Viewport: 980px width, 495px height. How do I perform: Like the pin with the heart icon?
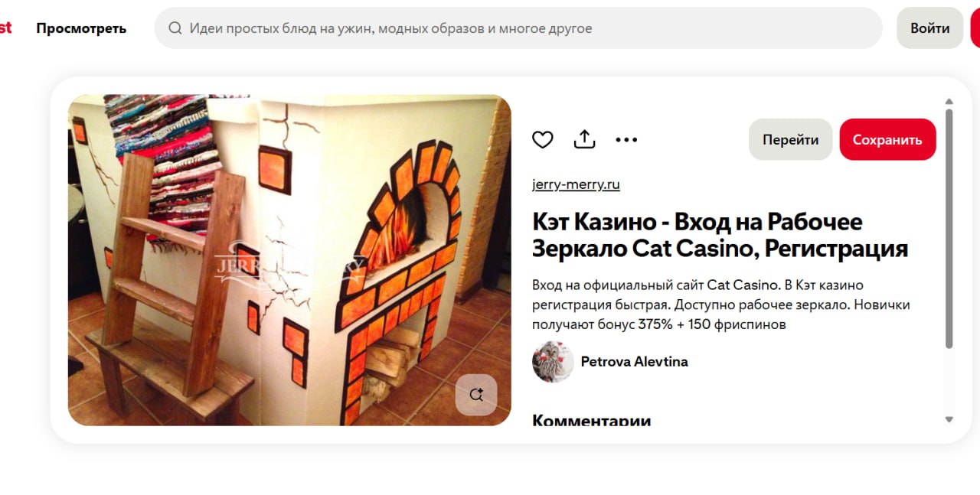click(543, 139)
